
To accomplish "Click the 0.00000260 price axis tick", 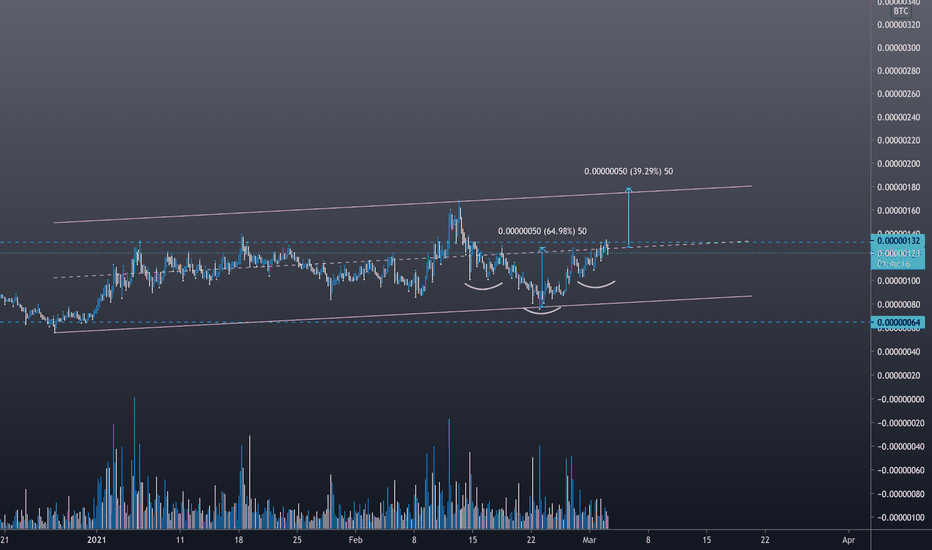I will coord(899,95).
